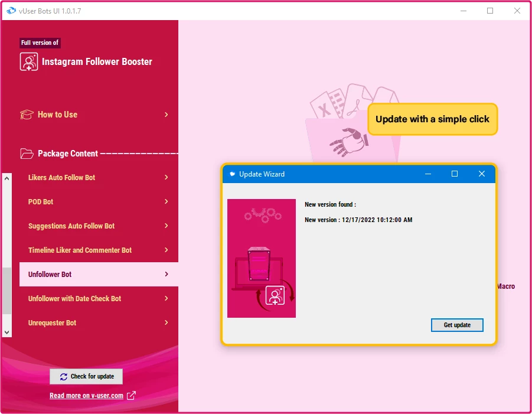Screen dimensions: 532x414
Task: Click the sidebar scrollbar down arrow
Action: click(x=6, y=332)
